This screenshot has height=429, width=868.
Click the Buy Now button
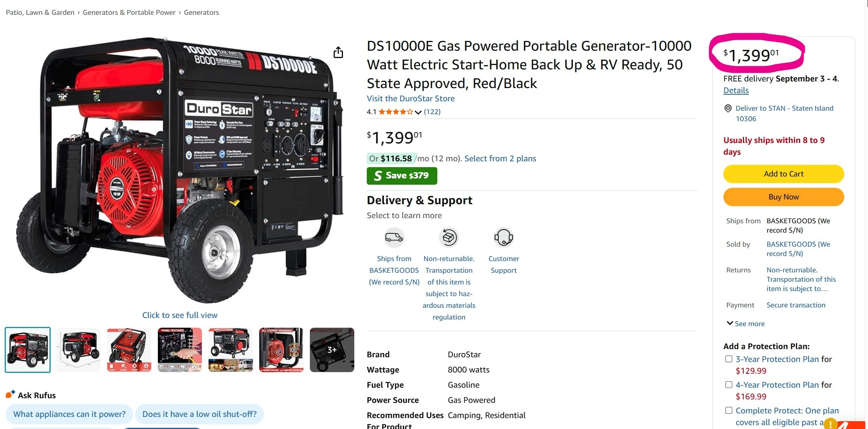(x=783, y=197)
